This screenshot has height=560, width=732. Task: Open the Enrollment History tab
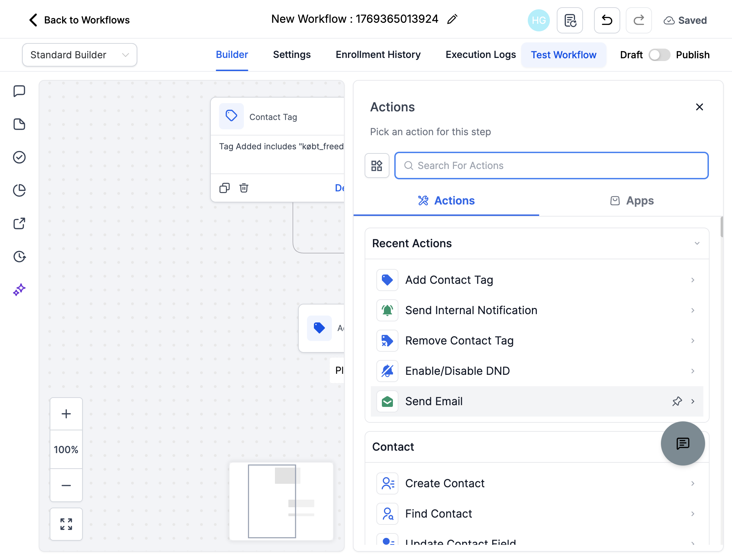click(x=378, y=55)
